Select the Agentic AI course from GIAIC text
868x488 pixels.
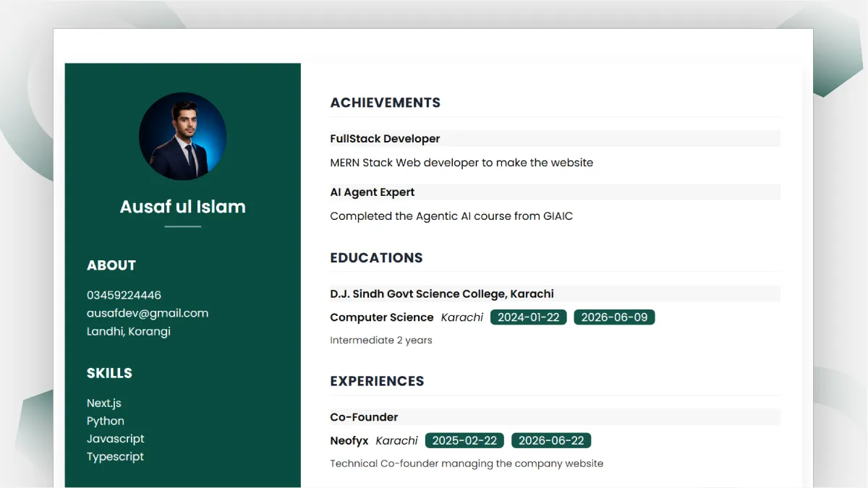click(x=451, y=216)
